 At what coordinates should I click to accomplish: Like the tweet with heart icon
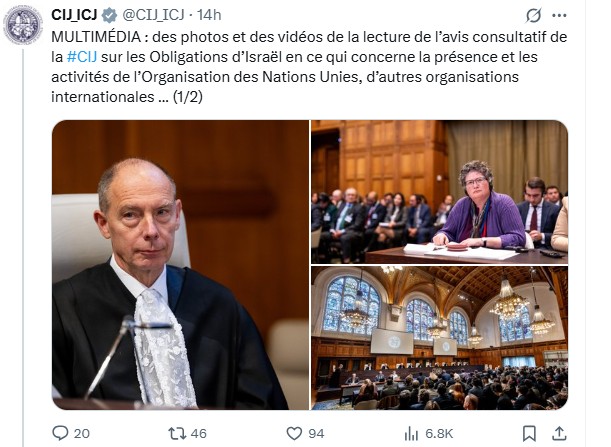(x=294, y=433)
